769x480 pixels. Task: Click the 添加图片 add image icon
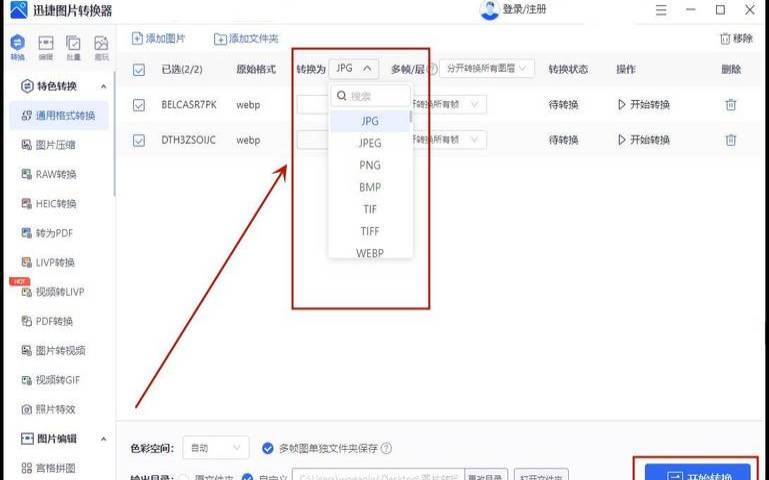click(x=138, y=38)
